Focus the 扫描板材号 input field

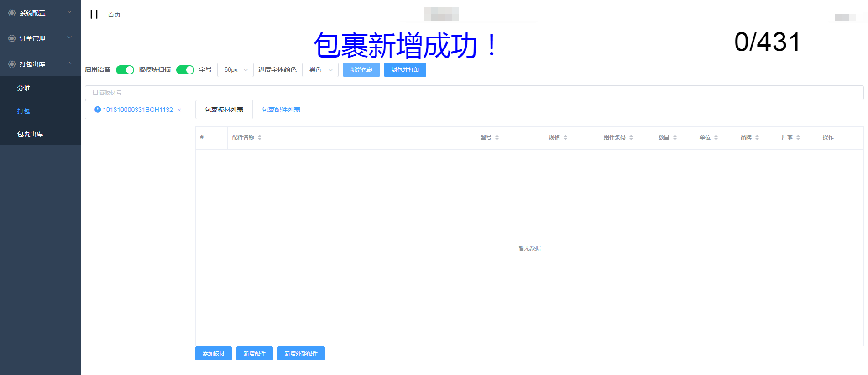474,92
